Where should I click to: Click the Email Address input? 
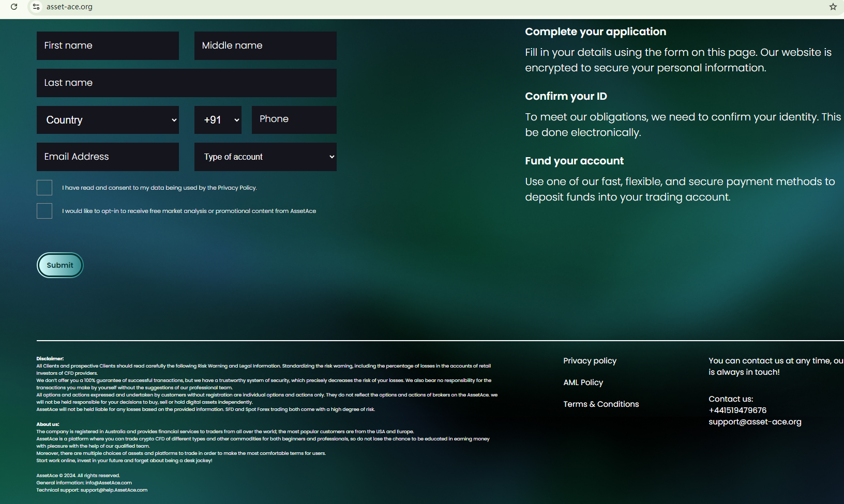(108, 157)
